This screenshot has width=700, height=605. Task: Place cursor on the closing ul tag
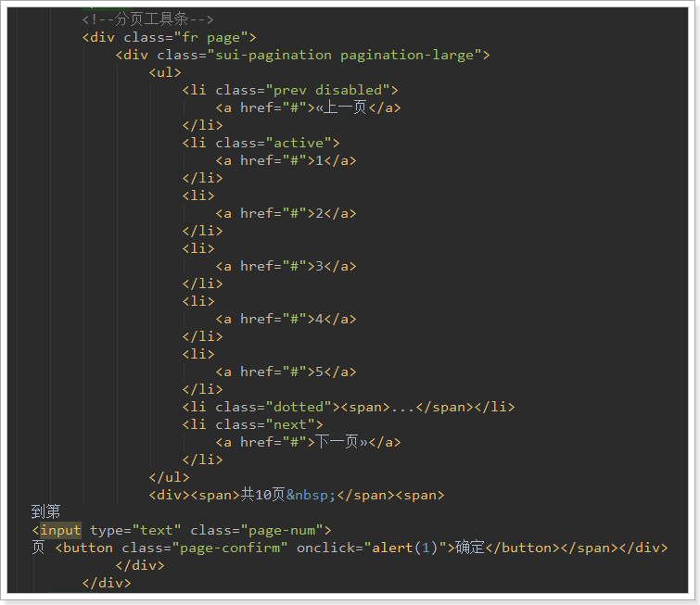(169, 477)
